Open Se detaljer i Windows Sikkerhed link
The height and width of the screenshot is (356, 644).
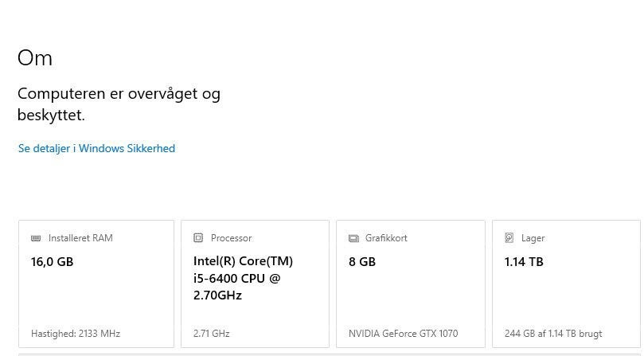96,148
